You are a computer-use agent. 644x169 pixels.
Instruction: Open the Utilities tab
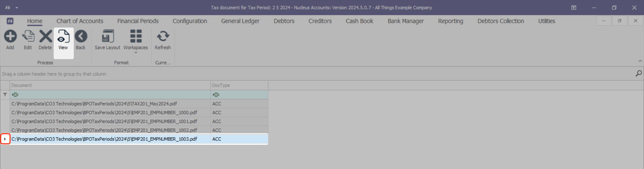tap(547, 21)
